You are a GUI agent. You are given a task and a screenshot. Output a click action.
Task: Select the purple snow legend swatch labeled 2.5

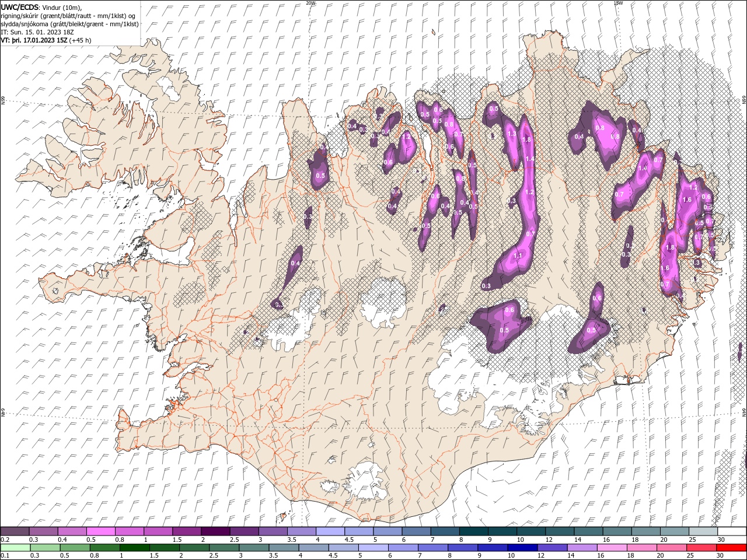tap(244, 531)
